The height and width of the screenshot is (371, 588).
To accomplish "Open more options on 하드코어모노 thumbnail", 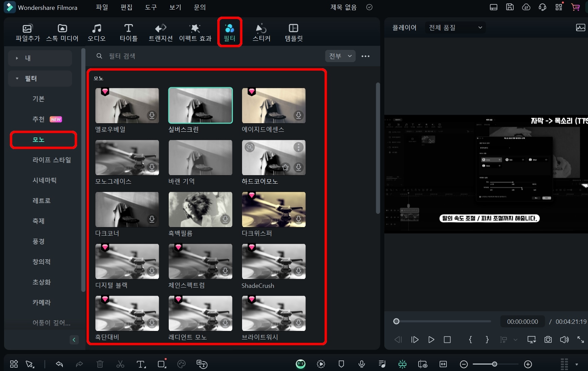I will pyautogui.click(x=299, y=147).
